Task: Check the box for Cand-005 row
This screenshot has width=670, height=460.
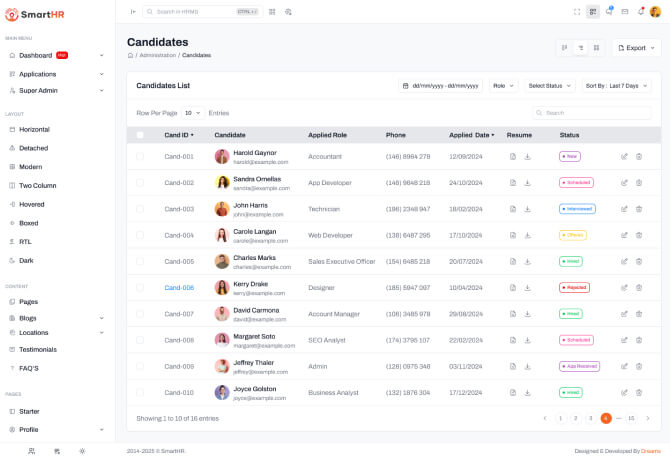Action: pyautogui.click(x=140, y=261)
